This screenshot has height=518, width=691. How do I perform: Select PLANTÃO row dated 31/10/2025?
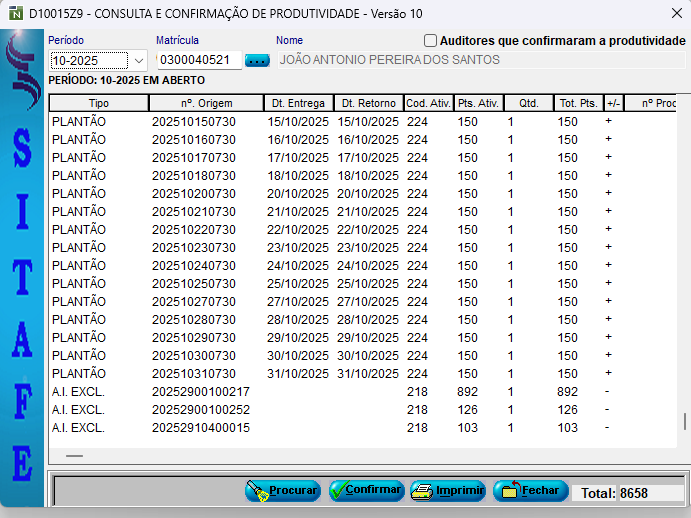(x=298, y=373)
